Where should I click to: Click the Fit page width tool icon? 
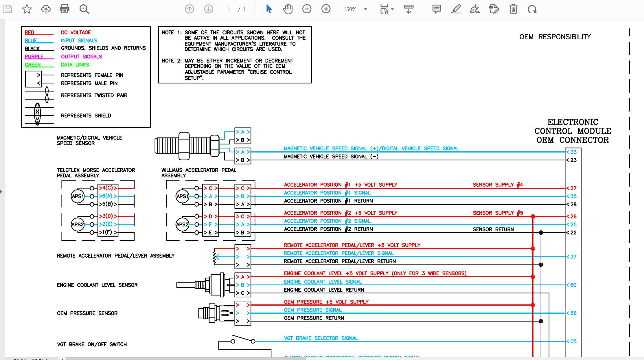pyautogui.click(x=384, y=9)
